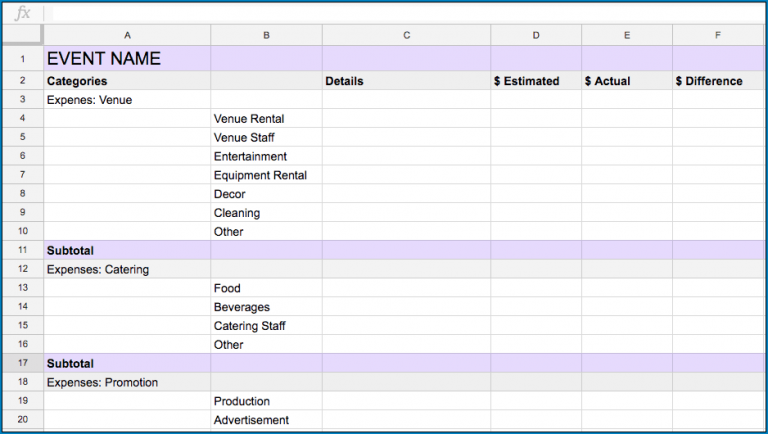Select column F header
The image size is (768, 434).
(x=717, y=35)
